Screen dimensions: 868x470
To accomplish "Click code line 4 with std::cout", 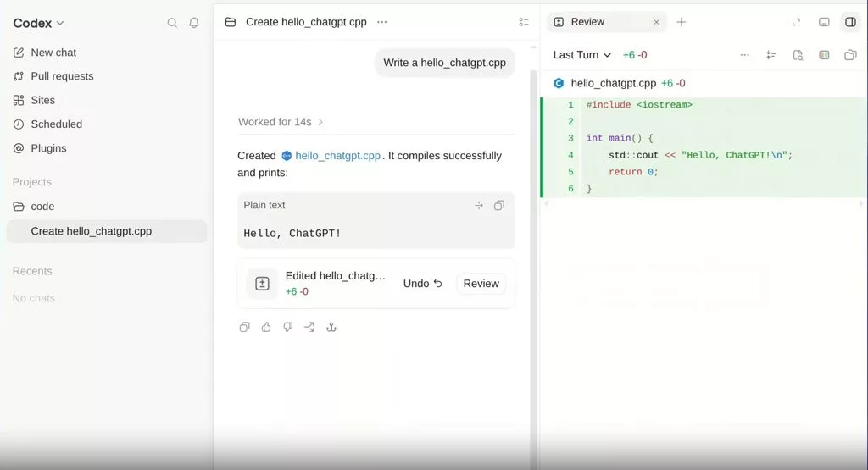I will coord(689,155).
